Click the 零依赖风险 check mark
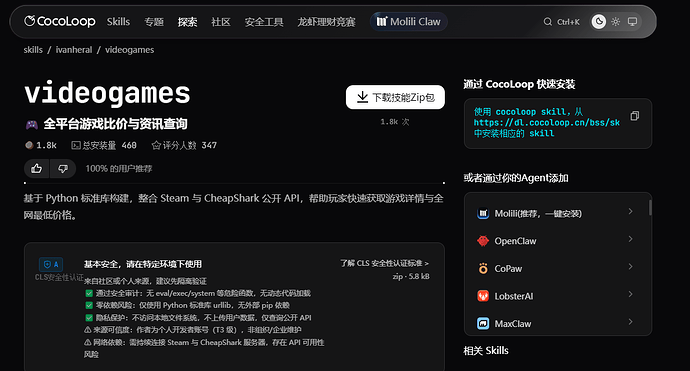 [89, 305]
